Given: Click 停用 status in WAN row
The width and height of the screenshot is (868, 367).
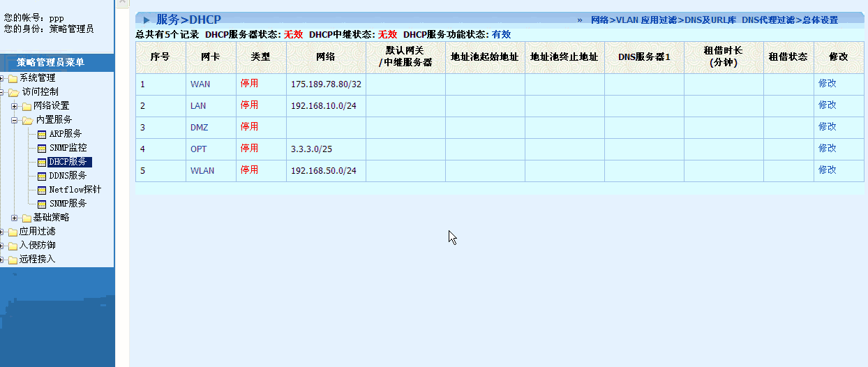Looking at the screenshot, I should (249, 83).
